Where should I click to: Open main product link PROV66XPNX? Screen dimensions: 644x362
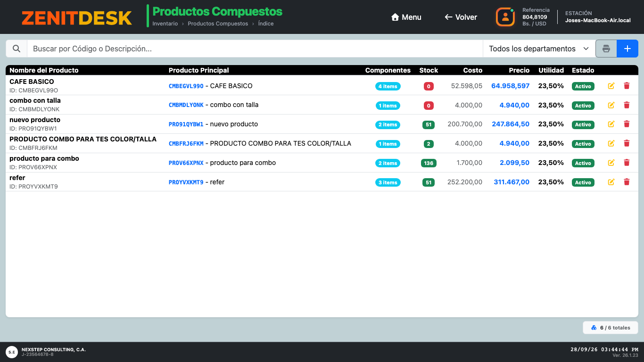[x=186, y=163]
